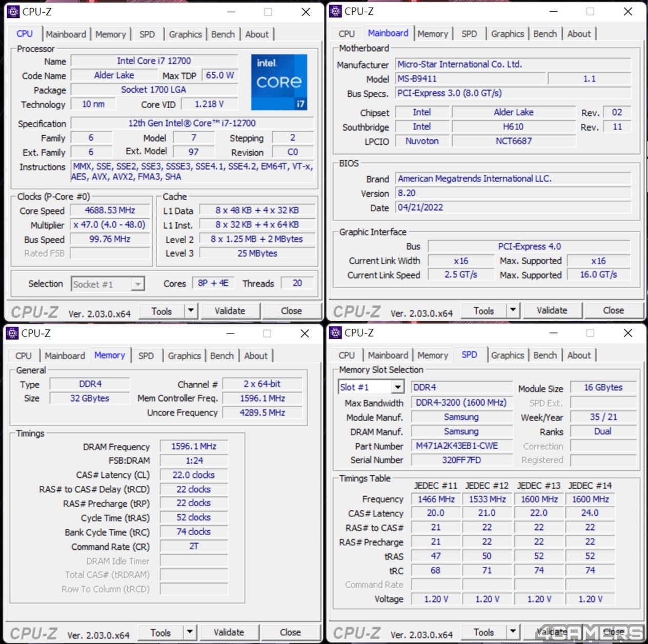Click the Max Bandwidth value "DDR4-3200 (1600 MHz)"
648x644 pixels.
pyautogui.click(x=461, y=403)
